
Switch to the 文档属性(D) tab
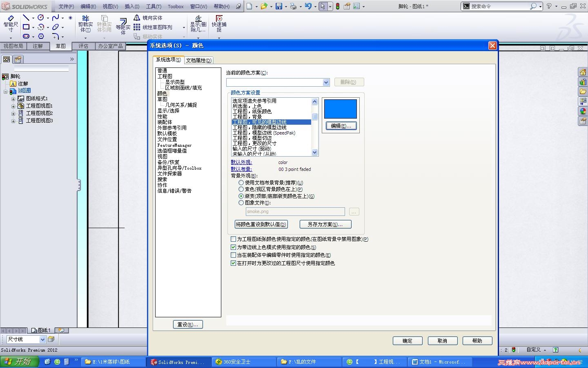pyautogui.click(x=198, y=61)
